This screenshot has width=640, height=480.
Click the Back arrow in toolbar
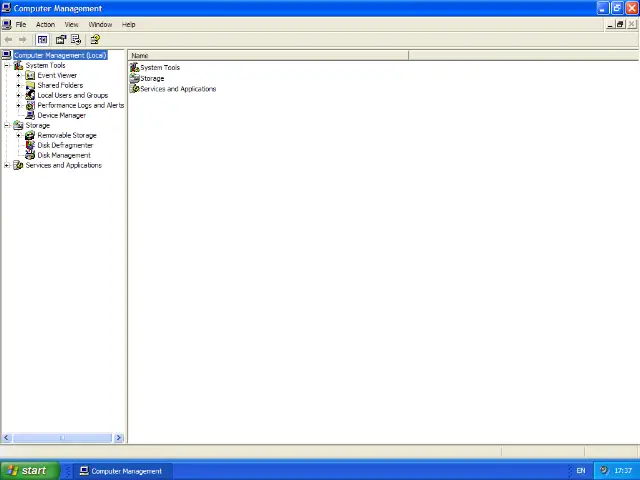tap(8, 40)
